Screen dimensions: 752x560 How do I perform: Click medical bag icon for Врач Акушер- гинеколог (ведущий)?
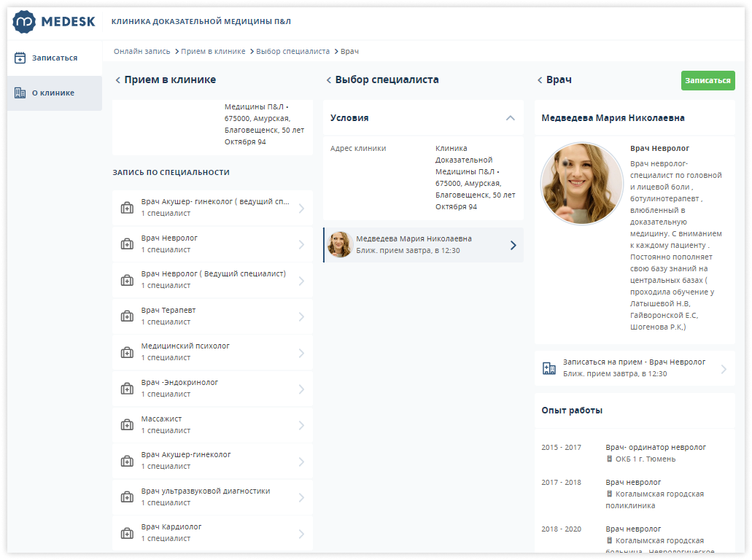tap(127, 208)
